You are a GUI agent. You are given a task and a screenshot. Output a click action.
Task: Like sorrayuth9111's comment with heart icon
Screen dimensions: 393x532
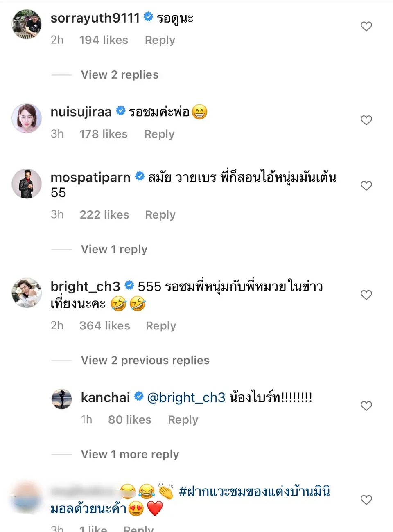pyautogui.click(x=366, y=27)
